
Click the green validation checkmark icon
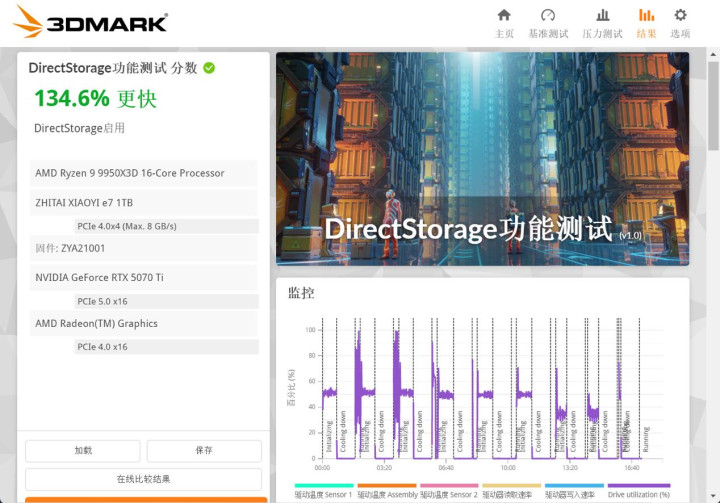pyautogui.click(x=209, y=68)
